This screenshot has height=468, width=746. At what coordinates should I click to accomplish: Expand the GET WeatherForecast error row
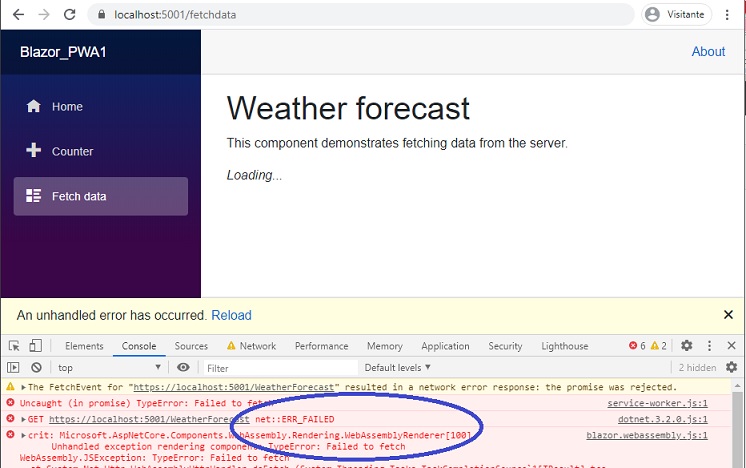23,419
